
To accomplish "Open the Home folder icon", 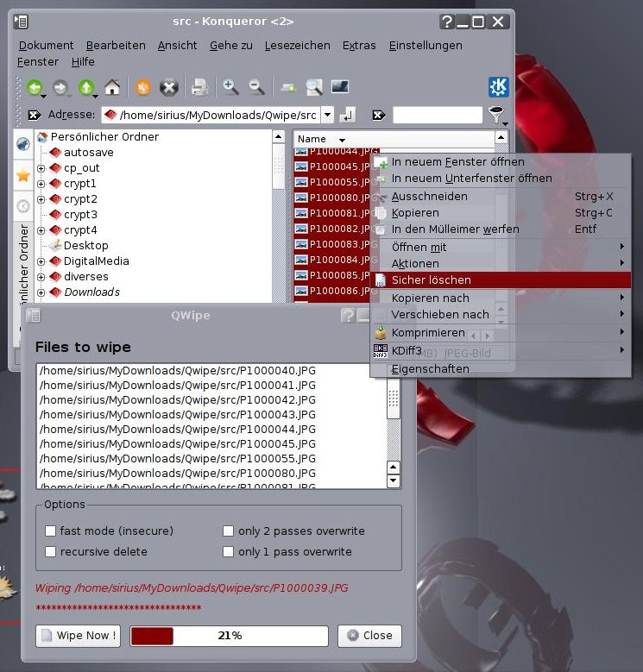I will click(x=112, y=87).
